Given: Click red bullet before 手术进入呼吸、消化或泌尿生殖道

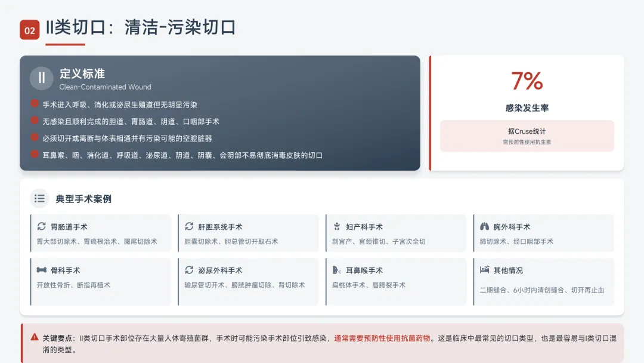Looking at the screenshot, I should 35,104.
